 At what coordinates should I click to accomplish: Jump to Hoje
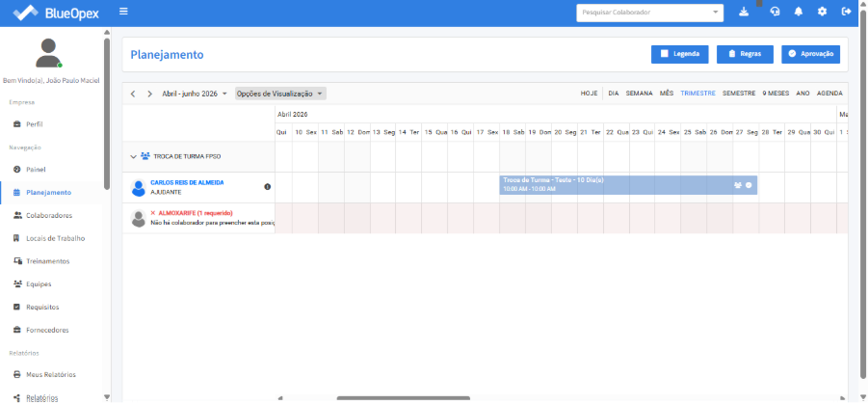pos(589,94)
